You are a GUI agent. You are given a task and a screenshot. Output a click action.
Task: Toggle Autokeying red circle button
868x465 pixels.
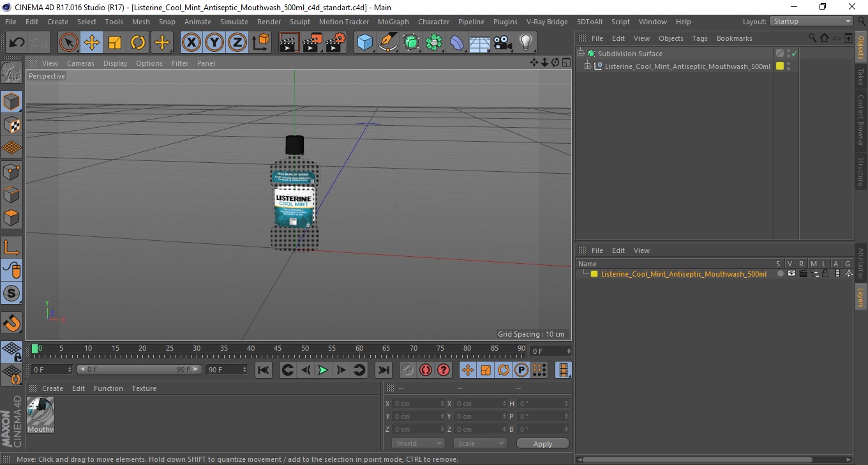pos(426,370)
